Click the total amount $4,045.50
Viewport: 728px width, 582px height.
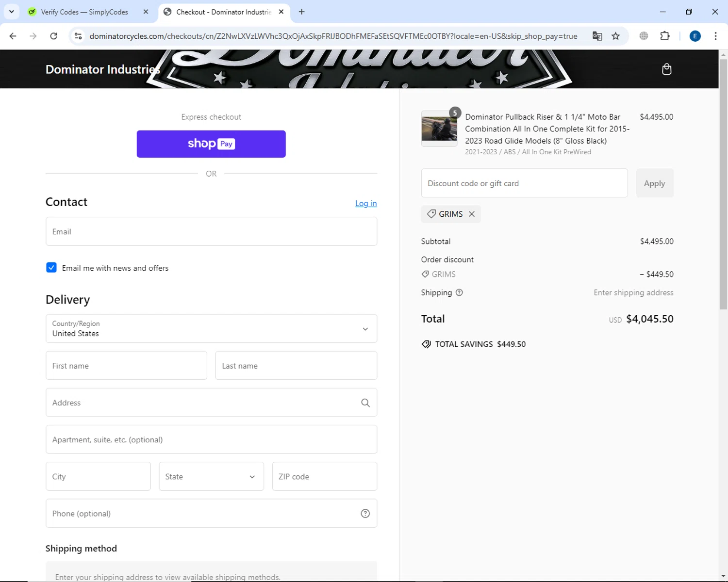click(x=650, y=319)
